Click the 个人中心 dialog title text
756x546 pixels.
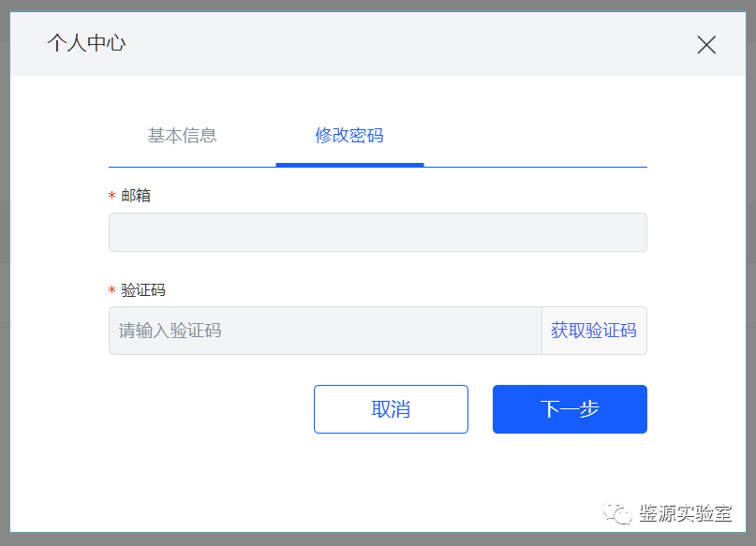[86, 43]
